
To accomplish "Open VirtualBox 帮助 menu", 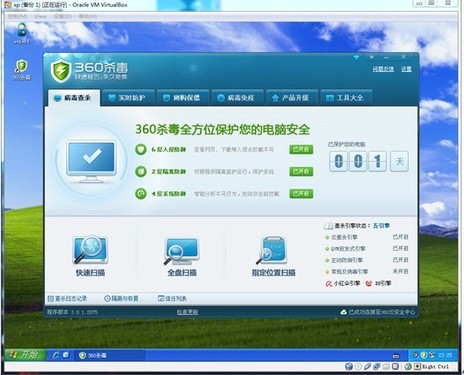I will tap(88, 16).
